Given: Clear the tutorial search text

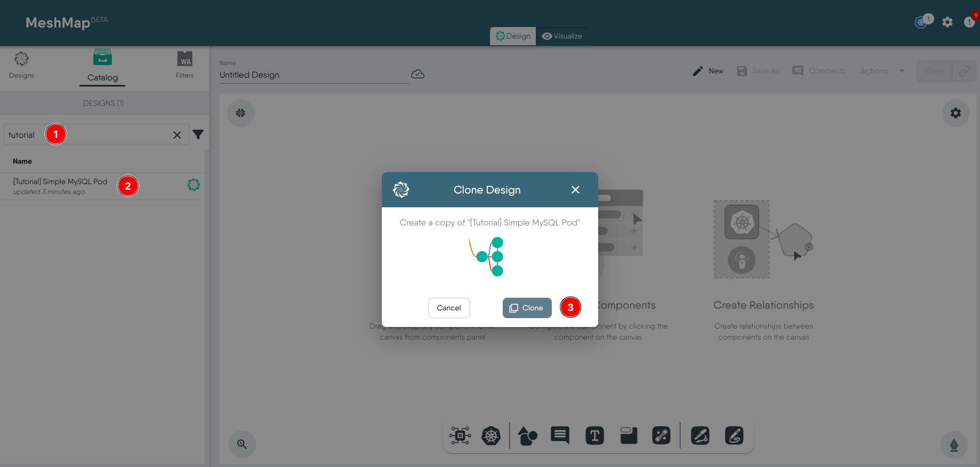Looking at the screenshot, I should pyautogui.click(x=177, y=135).
